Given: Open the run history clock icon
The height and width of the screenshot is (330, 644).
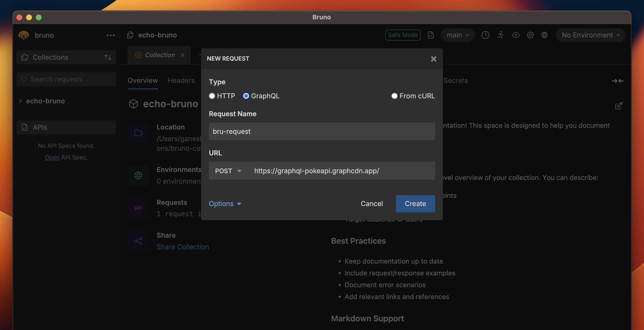Looking at the screenshot, I should (485, 35).
